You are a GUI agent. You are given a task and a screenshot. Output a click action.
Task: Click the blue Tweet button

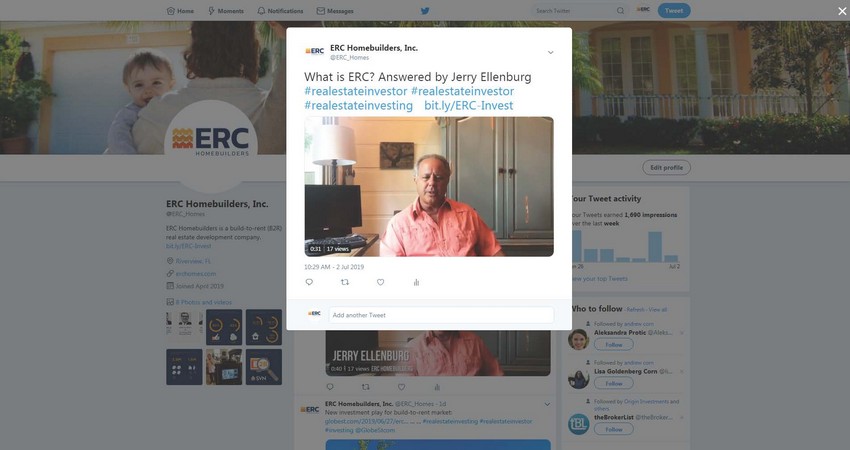click(674, 10)
